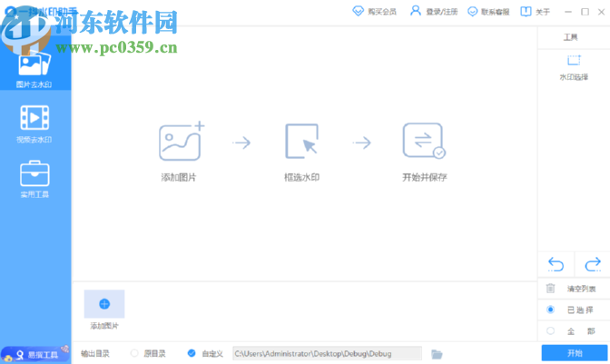
Task: Click the large 添加图片 add image icon
Action: click(x=181, y=142)
